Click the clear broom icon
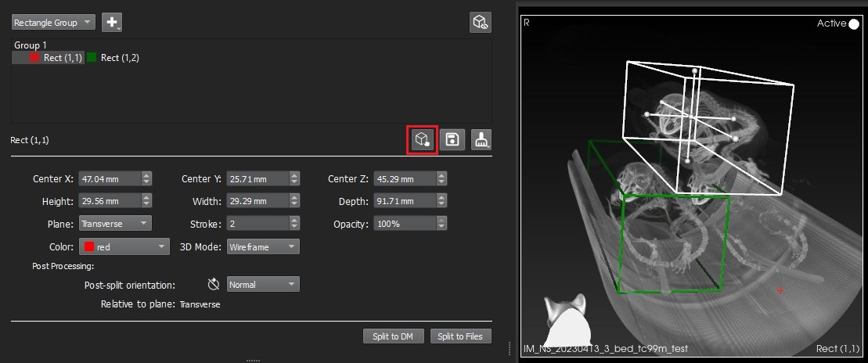This screenshot has width=868, height=363. pyautogui.click(x=481, y=140)
